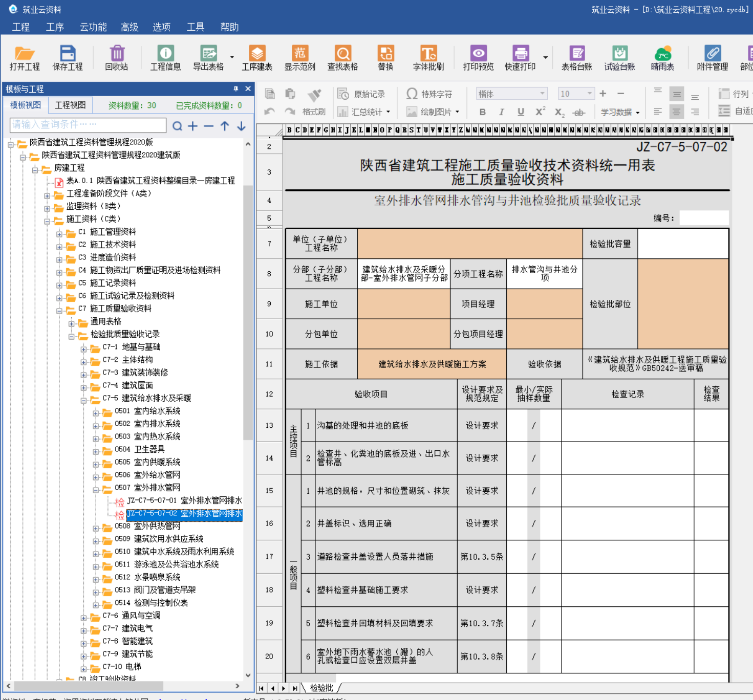Select 0504 卫生器具 tree item
The image size is (753, 700).
[139, 449]
